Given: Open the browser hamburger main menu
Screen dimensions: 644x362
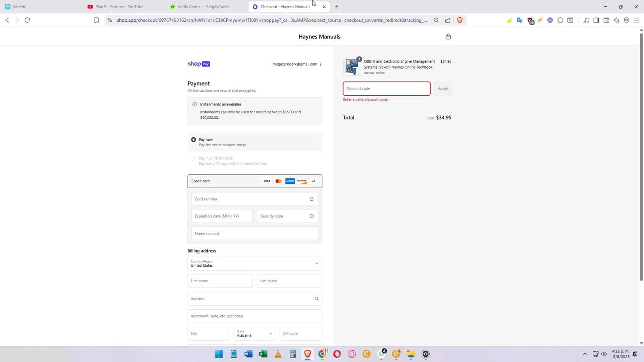Looking at the screenshot, I should click(637, 20).
